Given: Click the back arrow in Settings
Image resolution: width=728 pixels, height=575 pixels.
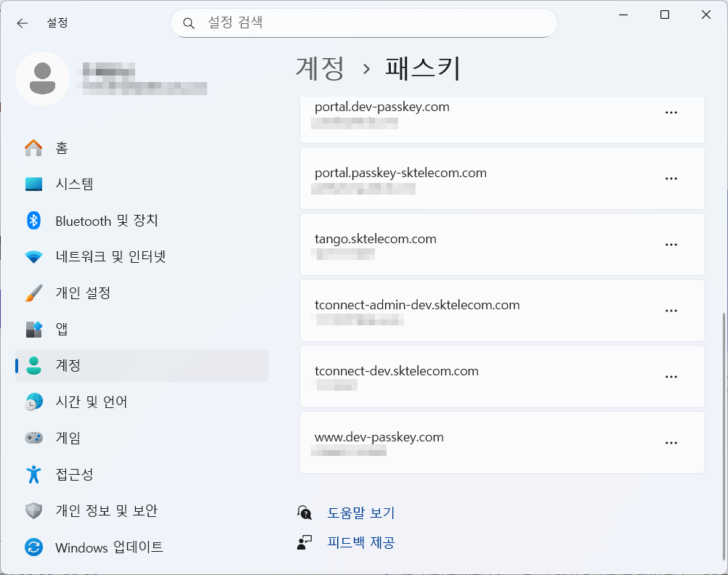Looking at the screenshot, I should [23, 23].
